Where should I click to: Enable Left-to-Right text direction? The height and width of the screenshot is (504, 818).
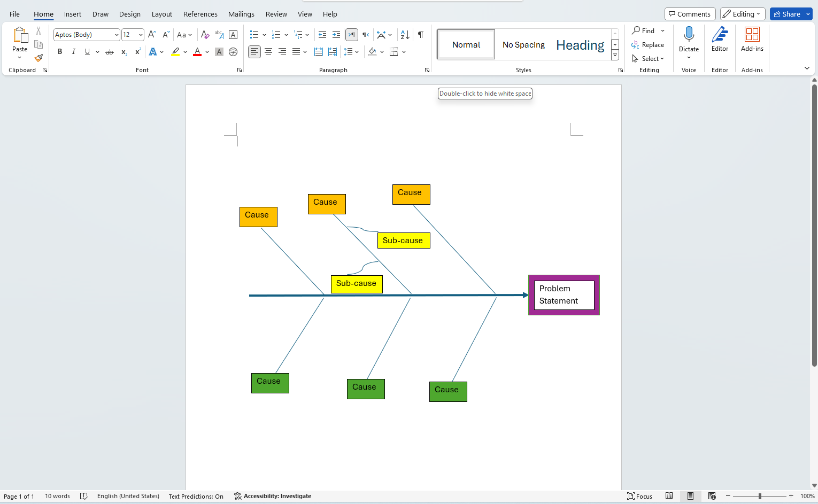coord(351,34)
